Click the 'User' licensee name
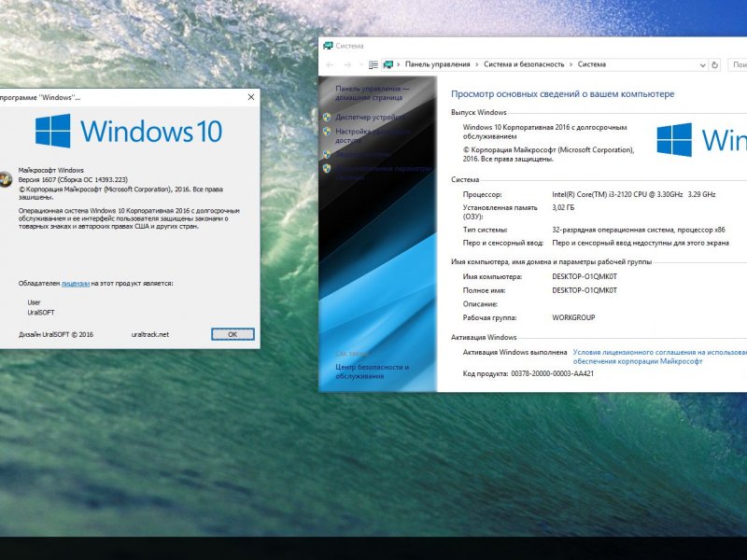The width and height of the screenshot is (747, 560). click(x=34, y=302)
